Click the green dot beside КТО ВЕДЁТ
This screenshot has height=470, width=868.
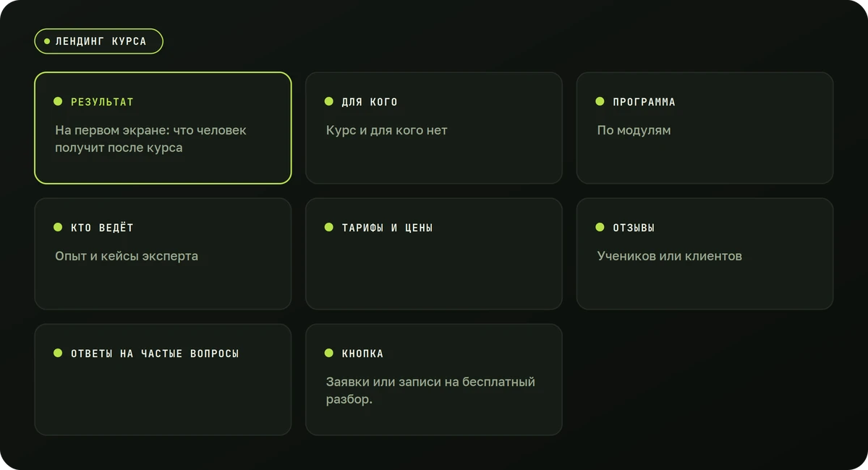tap(58, 227)
